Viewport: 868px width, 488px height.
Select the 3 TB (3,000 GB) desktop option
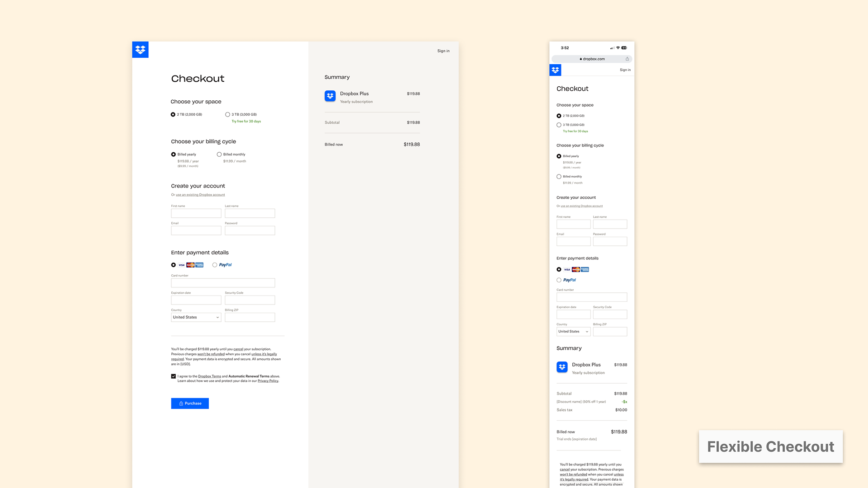(x=228, y=114)
